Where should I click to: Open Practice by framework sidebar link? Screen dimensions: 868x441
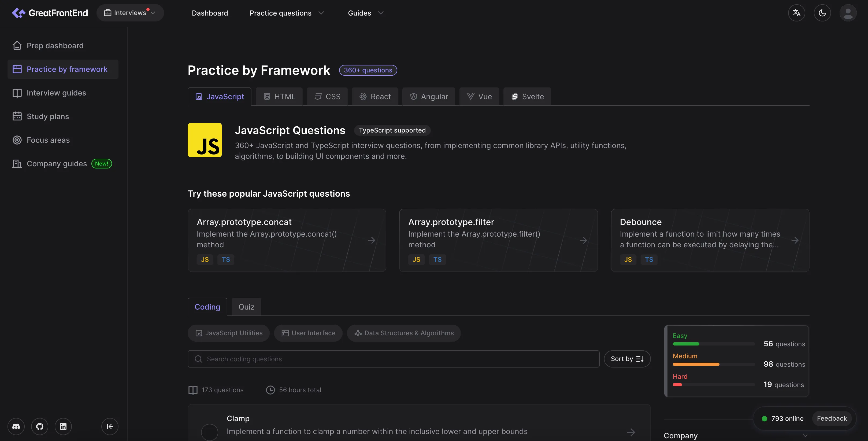[63, 69]
